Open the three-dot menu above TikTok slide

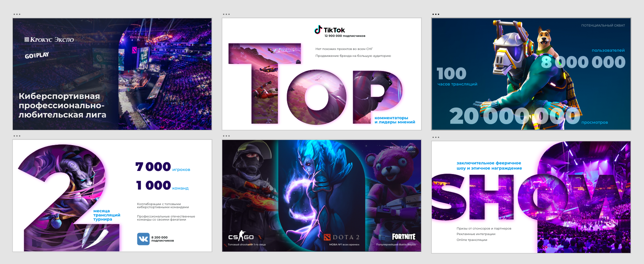(x=226, y=14)
